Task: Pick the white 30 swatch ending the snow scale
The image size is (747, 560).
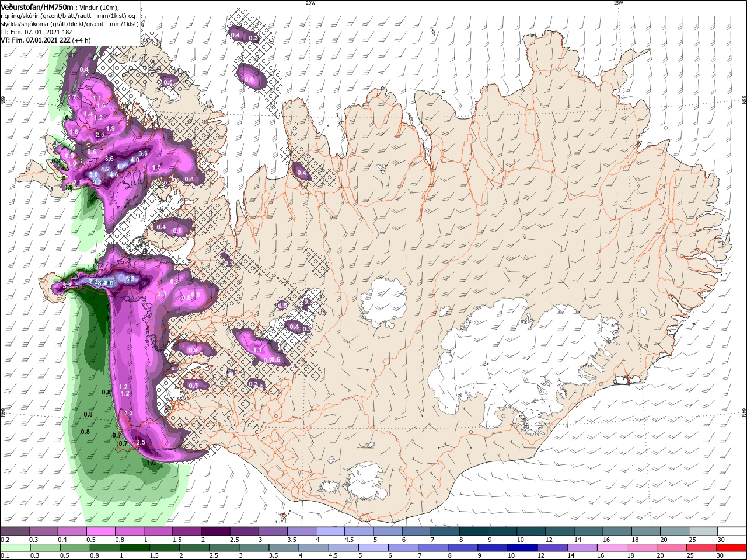Action: [732, 531]
